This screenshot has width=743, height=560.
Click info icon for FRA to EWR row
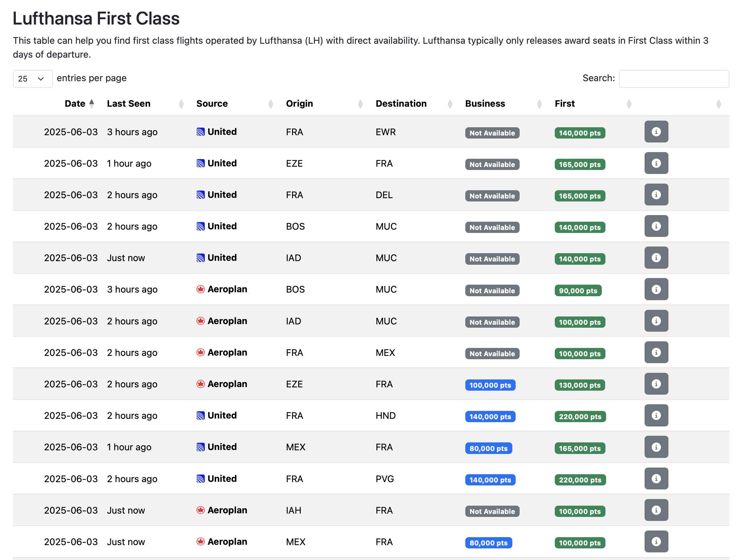[656, 132]
